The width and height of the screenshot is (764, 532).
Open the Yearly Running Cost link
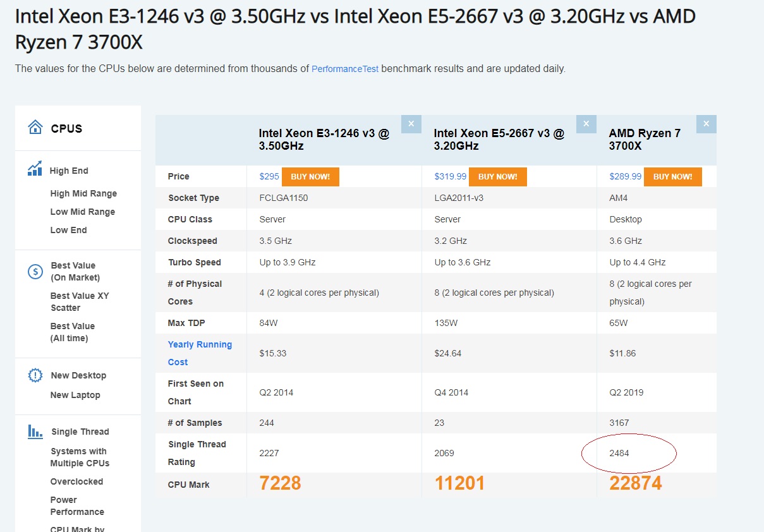point(200,353)
